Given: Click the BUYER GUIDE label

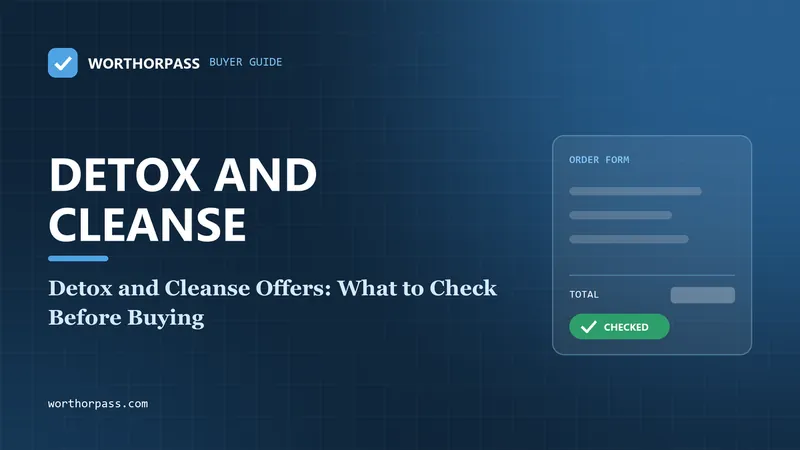Looking at the screenshot, I should (x=245, y=62).
